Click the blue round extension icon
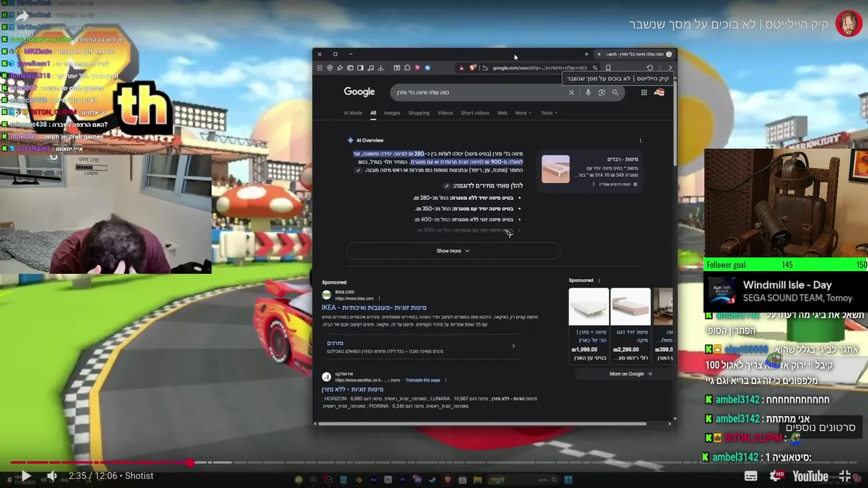The height and width of the screenshot is (488, 868). (x=427, y=68)
